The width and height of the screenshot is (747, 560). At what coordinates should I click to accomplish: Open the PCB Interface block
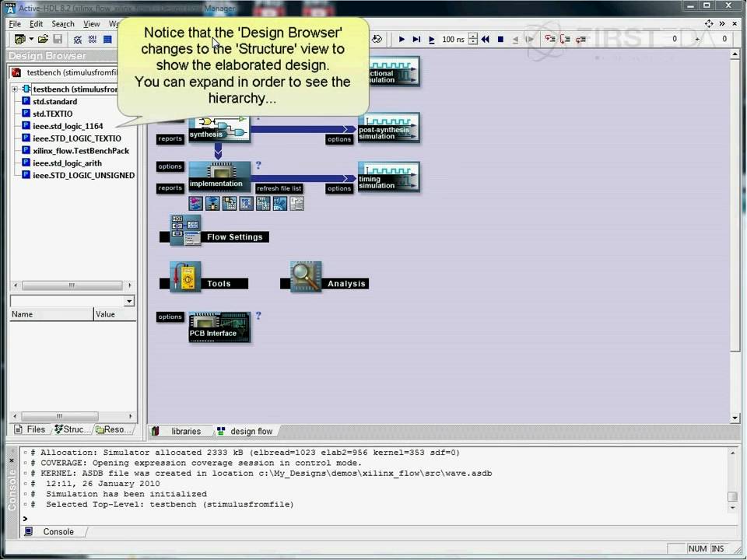point(219,327)
